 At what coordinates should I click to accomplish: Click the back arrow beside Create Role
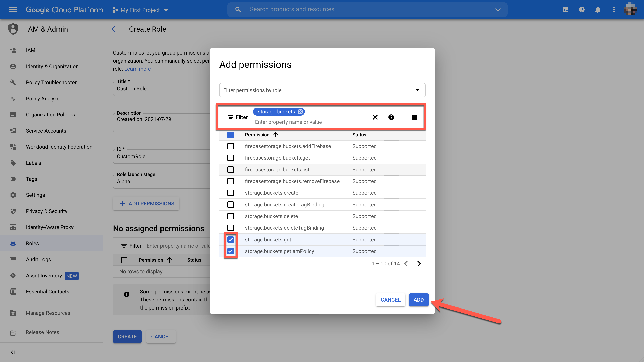click(x=115, y=29)
